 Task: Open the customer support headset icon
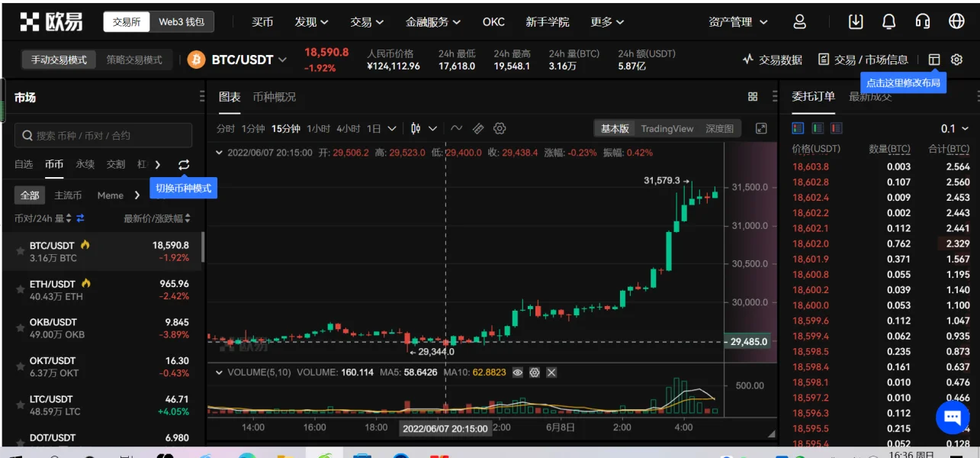coord(923,22)
